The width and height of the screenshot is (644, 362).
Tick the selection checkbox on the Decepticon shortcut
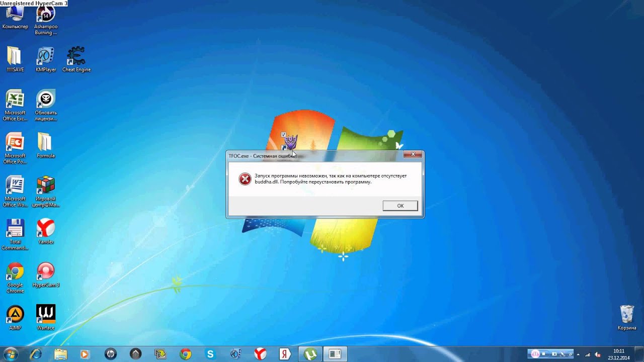[x=284, y=135]
